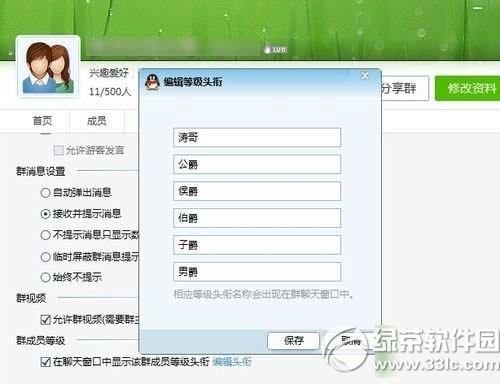Toggle 在聊天窗口中显示该群成员等级头衔 checkbox
The image size is (500, 384).
coord(45,362)
